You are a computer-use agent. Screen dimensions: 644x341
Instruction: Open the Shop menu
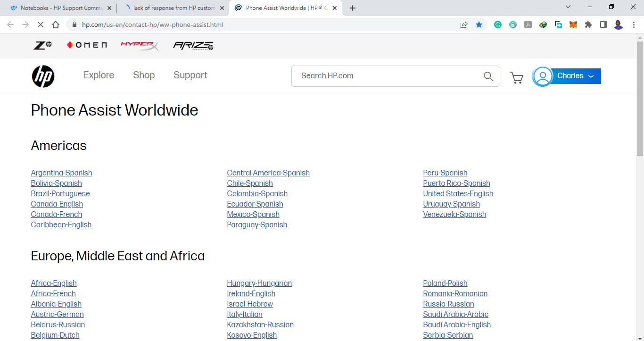tap(144, 75)
